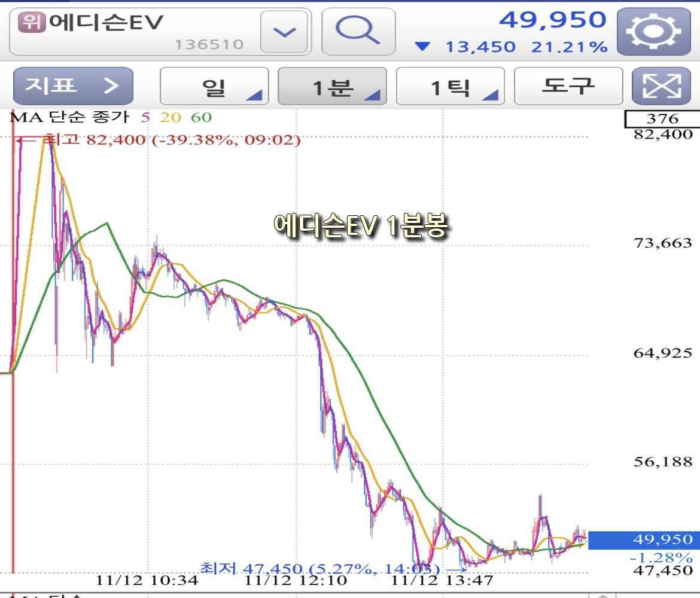The image size is (700, 598).
Task: Select the MA 60 line legend value
Action: (x=201, y=118)
